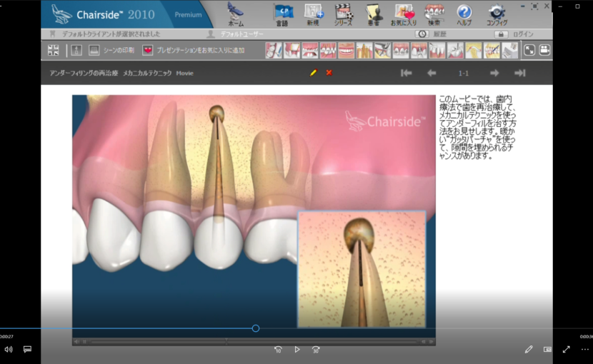Select the smiling white teeth scene thumbnail
The image size is (593, 364).
[346, 50]
